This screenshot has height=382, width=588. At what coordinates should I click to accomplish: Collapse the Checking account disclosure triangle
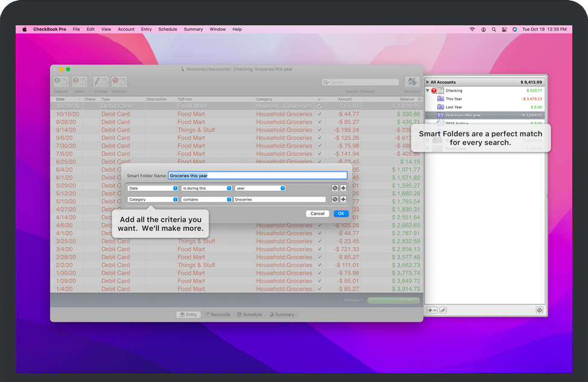click(x=428, y=91)
